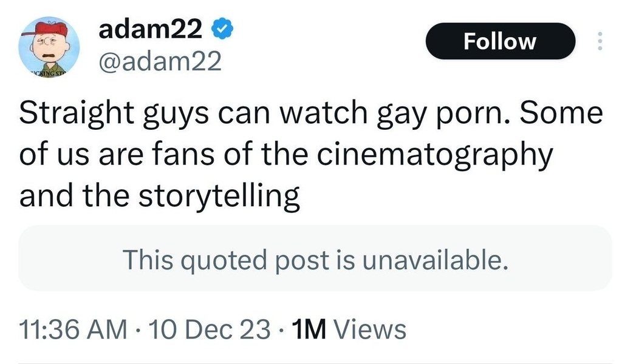The height and width of the screenshot is (364, 622).
Task: Click the blue verified checkmark badge
Action: point(219,30)
